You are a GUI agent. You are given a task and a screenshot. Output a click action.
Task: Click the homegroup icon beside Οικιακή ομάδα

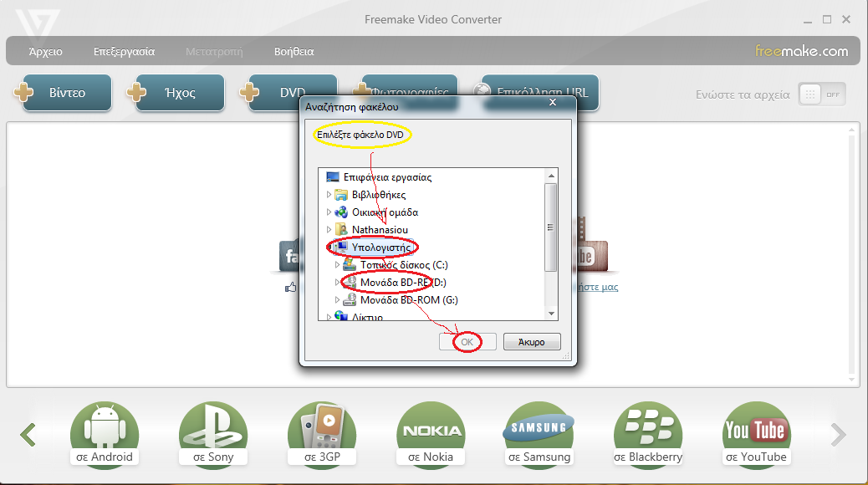point(341,212)
